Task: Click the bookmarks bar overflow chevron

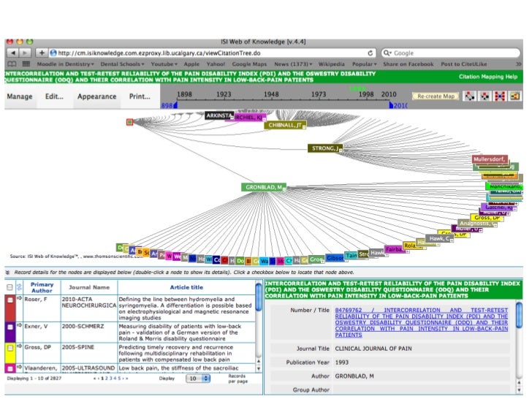Action: [518, 64]
